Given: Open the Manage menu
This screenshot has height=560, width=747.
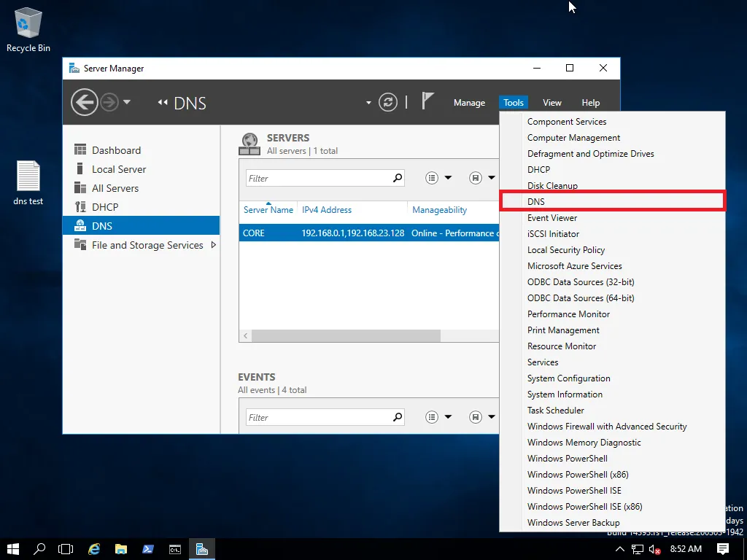Looking at the screenshot, I should [469, 102].
